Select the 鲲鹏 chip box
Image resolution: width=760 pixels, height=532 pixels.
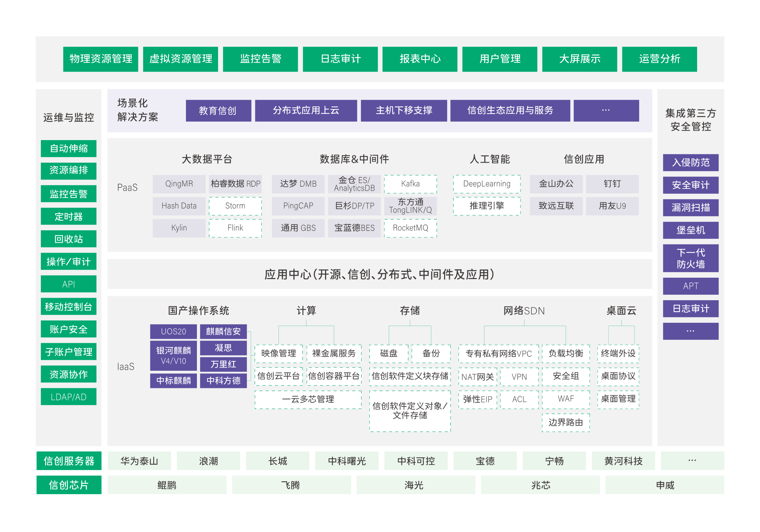pos(167,485)
